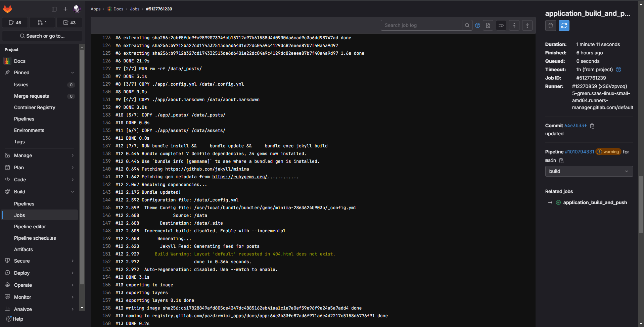Open pipeline #1010794331 link
644x327 pixels.
579,152
